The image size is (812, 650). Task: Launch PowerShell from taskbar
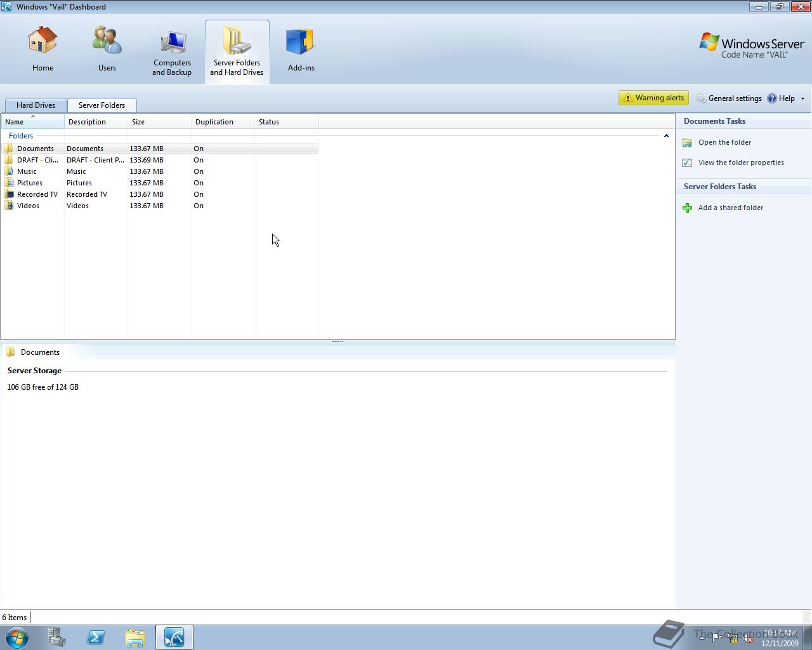pos(96,637)
